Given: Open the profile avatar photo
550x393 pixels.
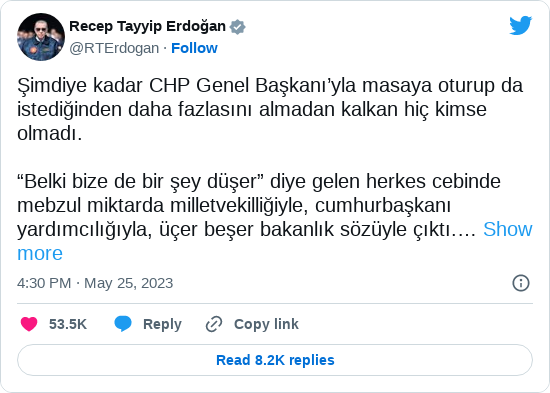Looking at the screenshot, I should point(41,37).
